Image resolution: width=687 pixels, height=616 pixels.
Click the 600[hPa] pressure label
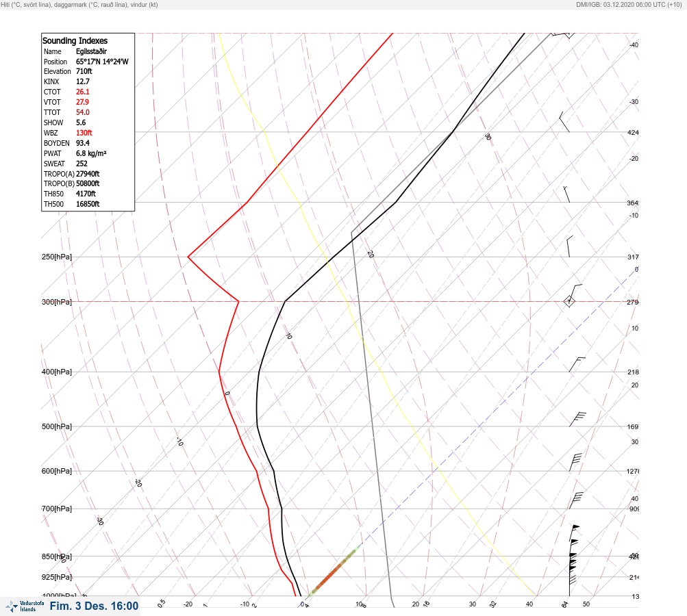57,471
